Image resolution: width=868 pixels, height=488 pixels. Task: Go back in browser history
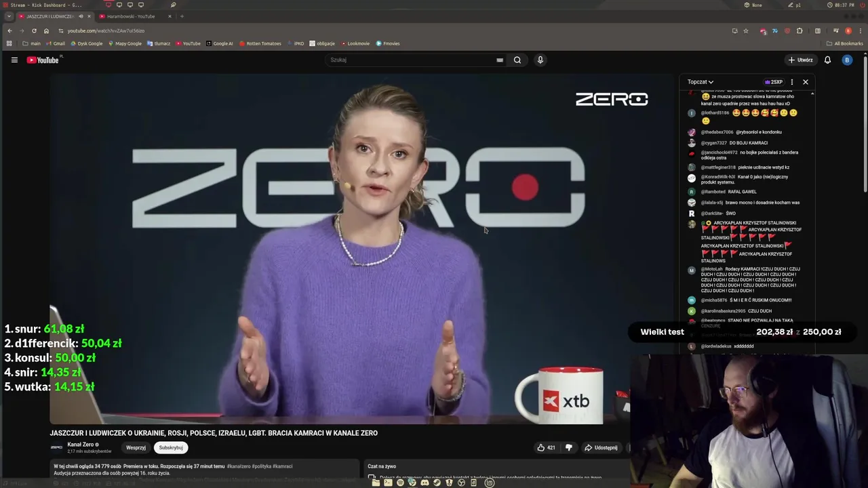point(9,30)
